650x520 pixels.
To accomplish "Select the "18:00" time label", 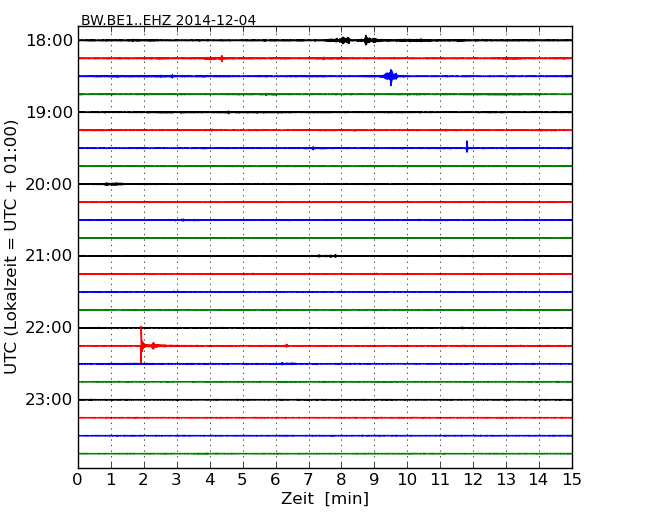I will (49, 41).
